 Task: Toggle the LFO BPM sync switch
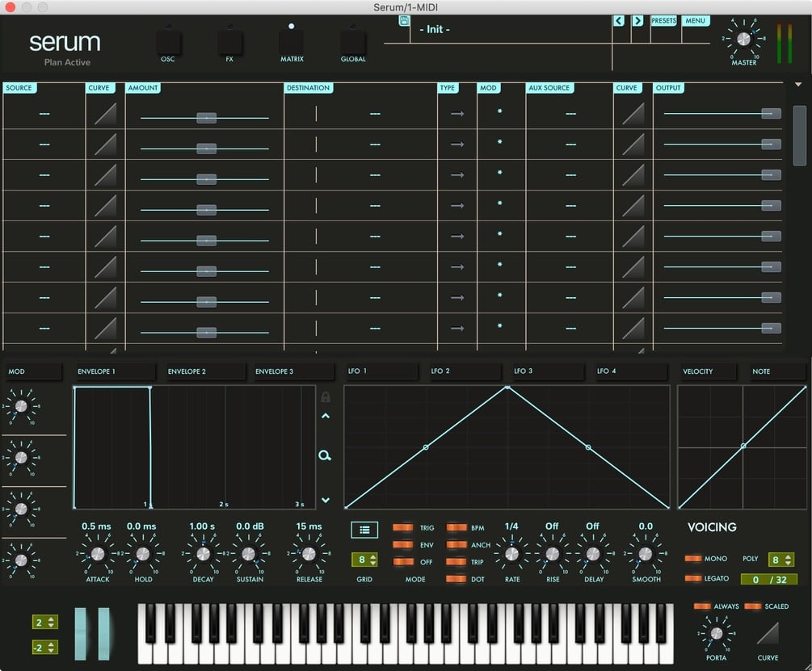click(456, 528)
